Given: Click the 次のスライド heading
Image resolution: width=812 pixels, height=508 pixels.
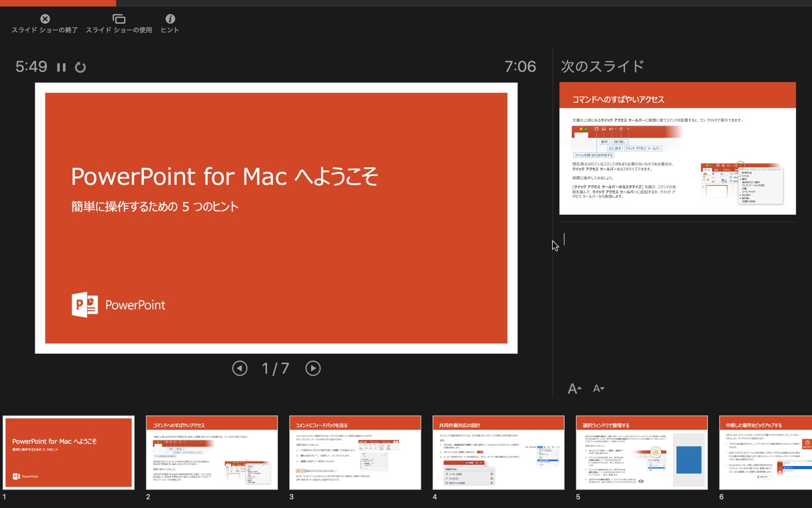Looking at the screenshot, I should tap(602, 66).
